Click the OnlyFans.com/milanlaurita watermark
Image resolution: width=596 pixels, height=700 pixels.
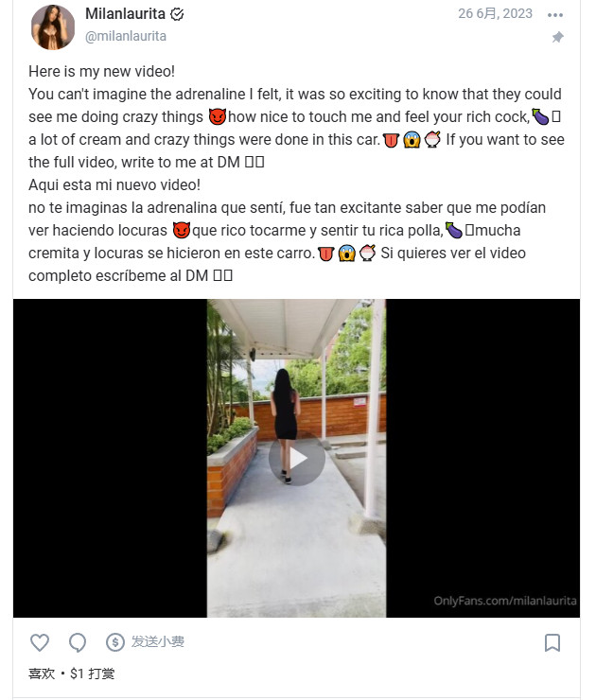click(x=505, y=601)
